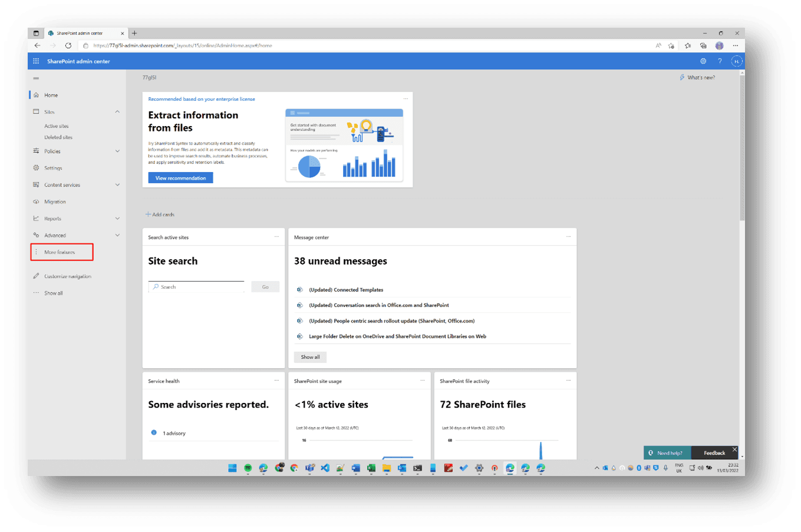Click the Feedback button
The image size is (801, 532).
714,453
